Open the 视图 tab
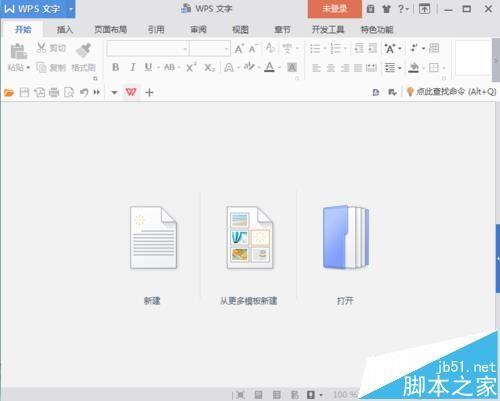This screenshot has height=401, width=500. click(240, 30)
